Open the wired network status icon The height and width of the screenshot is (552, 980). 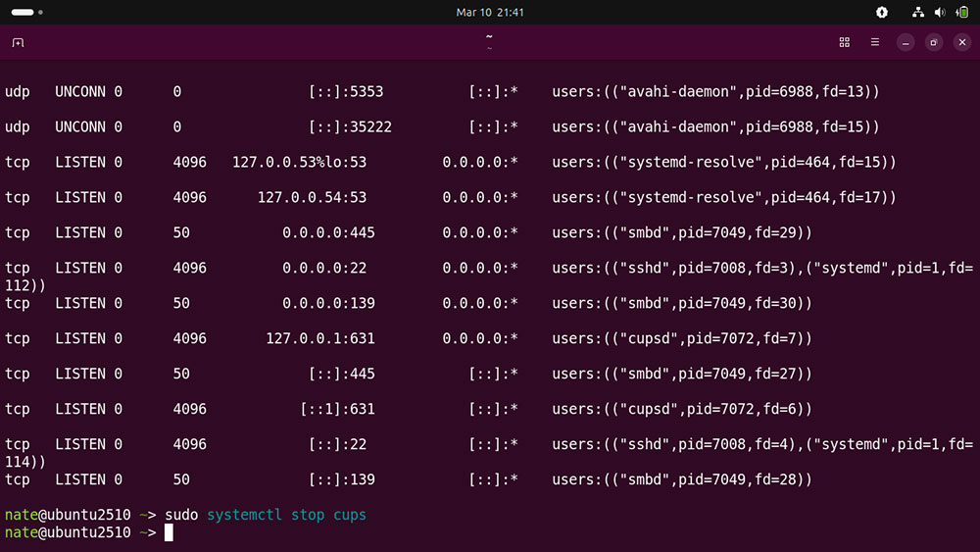click(918, 12)
